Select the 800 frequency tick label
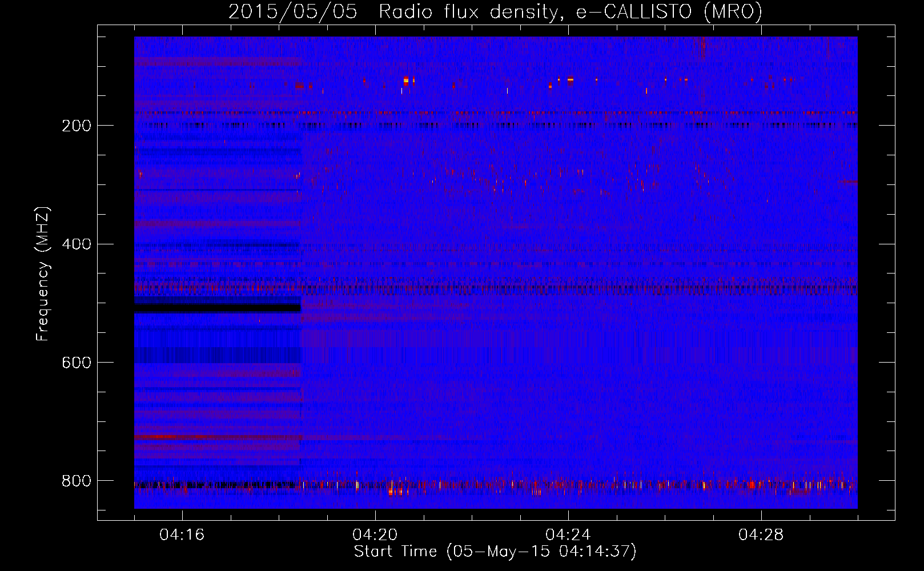Viewport: 924px width, 571px height. (77, 481)
